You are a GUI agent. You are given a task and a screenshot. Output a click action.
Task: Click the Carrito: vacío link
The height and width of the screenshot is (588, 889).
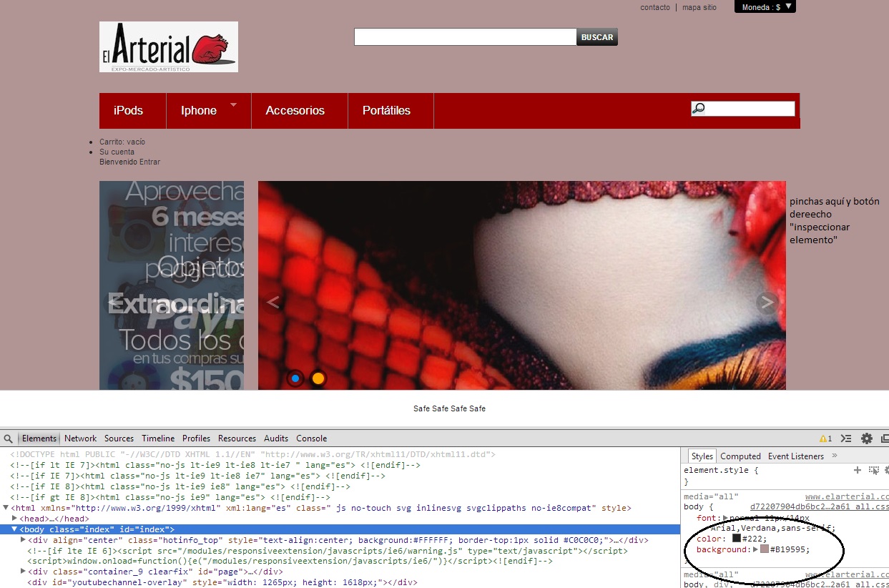pos(122,142)
